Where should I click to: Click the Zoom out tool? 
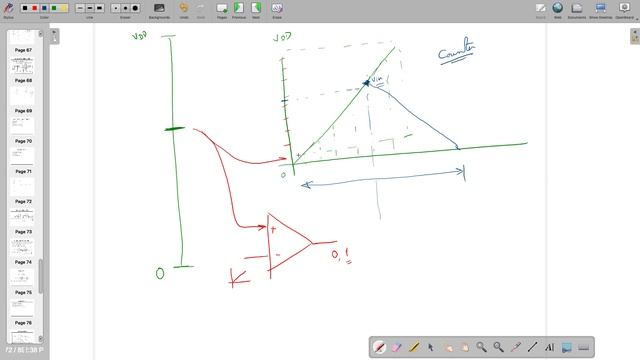[x=498, y=347]
